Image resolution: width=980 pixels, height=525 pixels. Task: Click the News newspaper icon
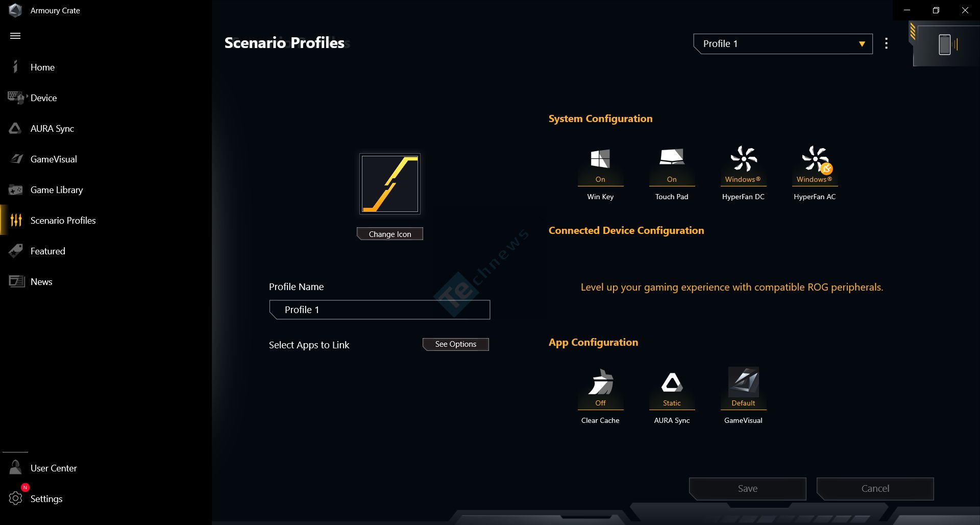tap(16, 281)
